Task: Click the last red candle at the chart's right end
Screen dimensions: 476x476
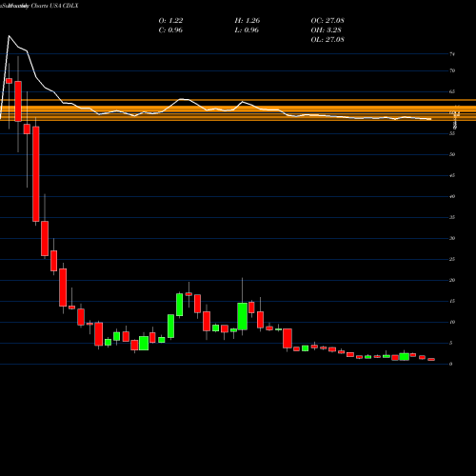Action: (431, 360)
